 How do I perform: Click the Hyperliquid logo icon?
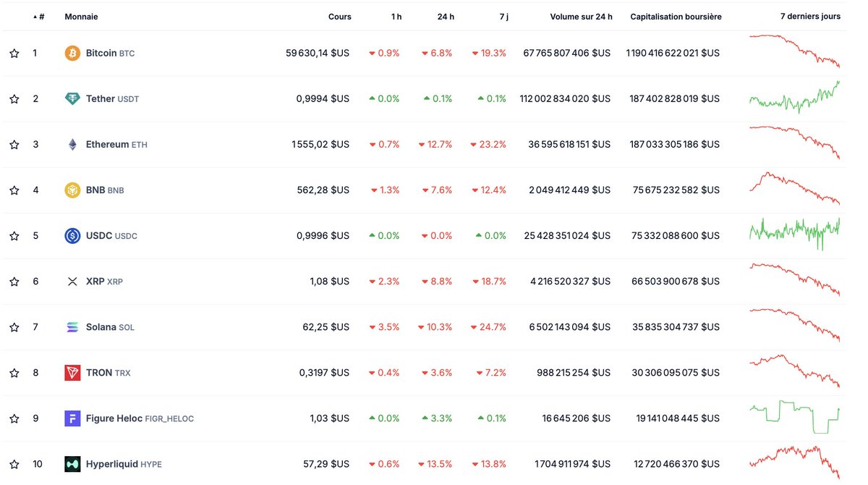pos(72,464)
